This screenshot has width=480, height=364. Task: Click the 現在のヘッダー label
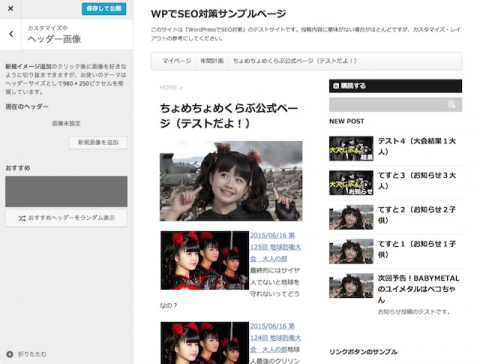(27, 107)
